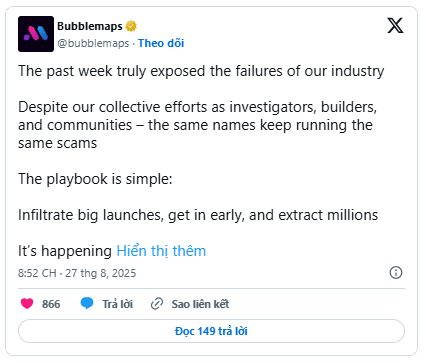This screenshot has width=426, height=363.
Task: Click the gold verified badge
Action: tap(131, 26)
